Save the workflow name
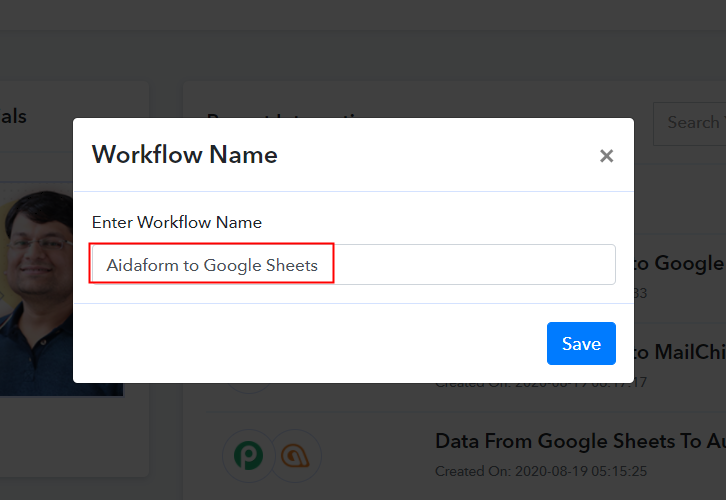This screenshot has height=500, width=726. [x=581, y=344]
